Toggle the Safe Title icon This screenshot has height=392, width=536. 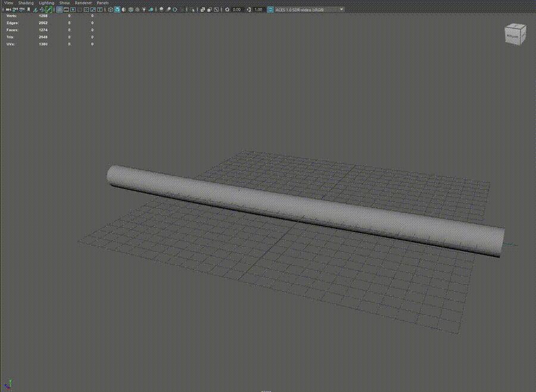point(100,10)
